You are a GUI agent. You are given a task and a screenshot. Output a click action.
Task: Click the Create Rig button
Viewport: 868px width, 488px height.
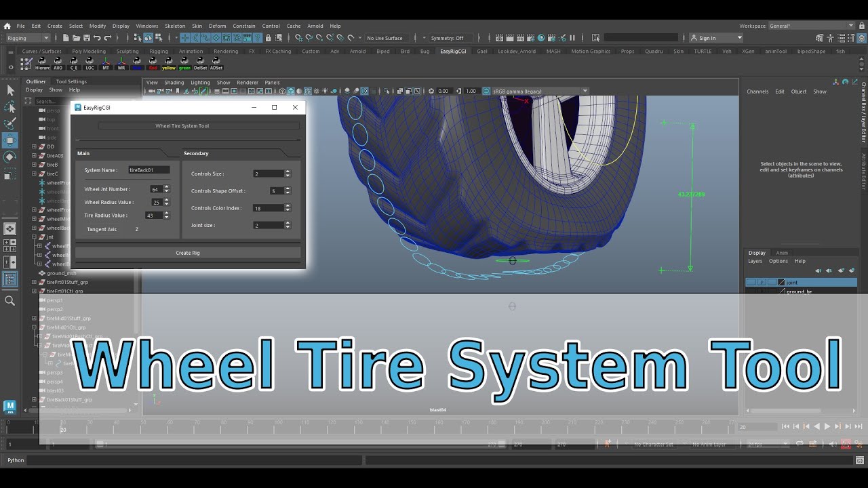(188, 253)
